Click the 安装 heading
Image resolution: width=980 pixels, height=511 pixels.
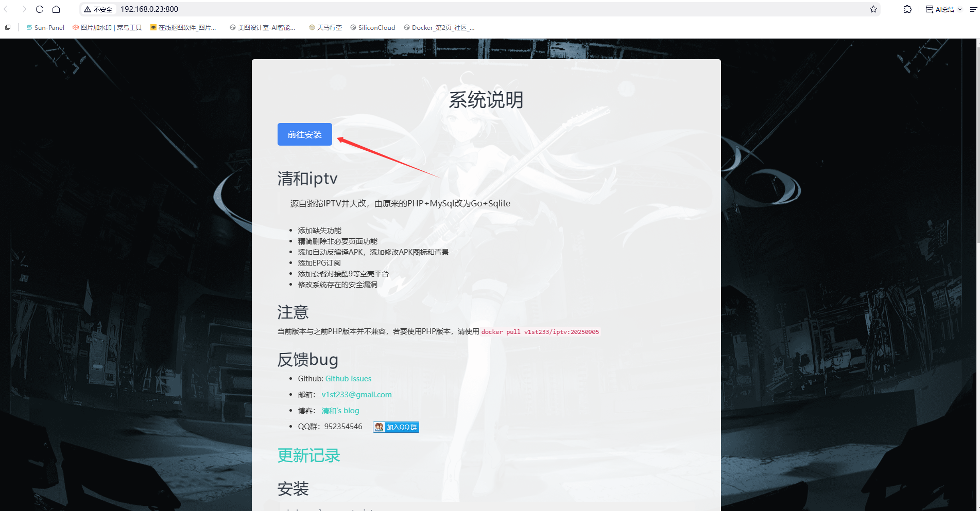tap(293, 488)
